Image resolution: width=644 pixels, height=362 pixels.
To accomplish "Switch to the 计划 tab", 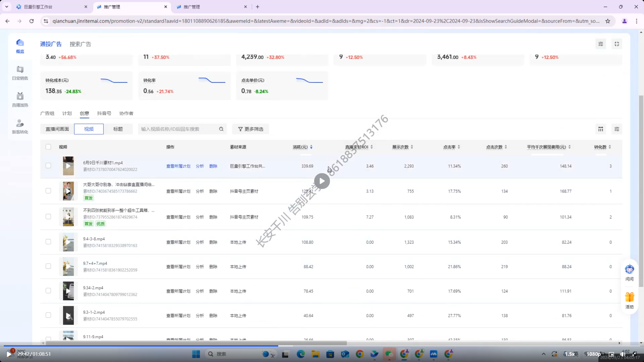I will coord(67,113).
